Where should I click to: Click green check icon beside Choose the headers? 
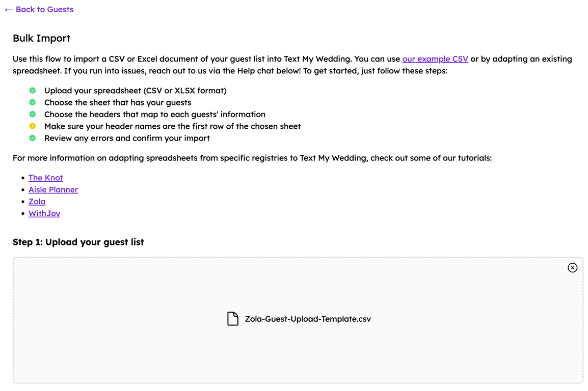33,114
